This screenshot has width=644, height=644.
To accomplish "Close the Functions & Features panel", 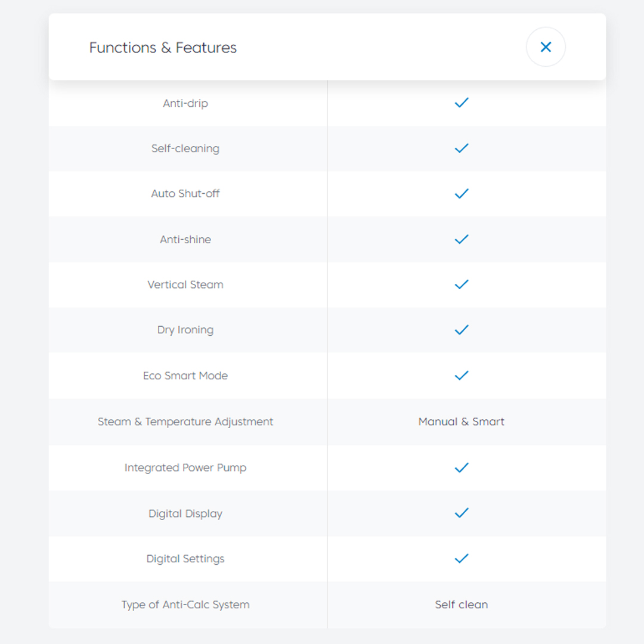I will click(x=546, y=47).
